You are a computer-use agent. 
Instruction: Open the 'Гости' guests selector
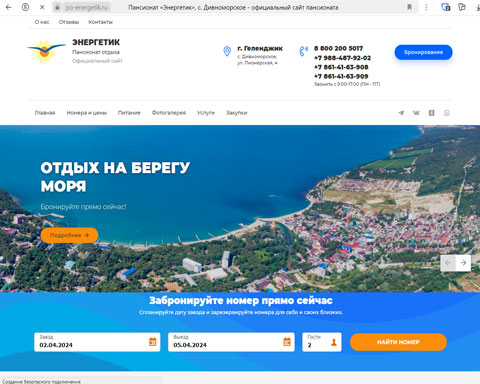pyautogui.click(x=322, y=342)
